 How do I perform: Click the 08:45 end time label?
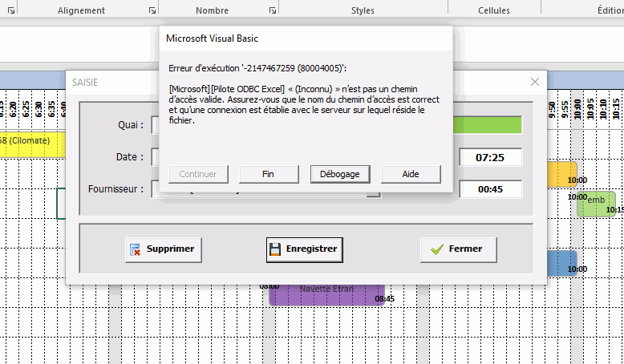(x=384, y=299)
